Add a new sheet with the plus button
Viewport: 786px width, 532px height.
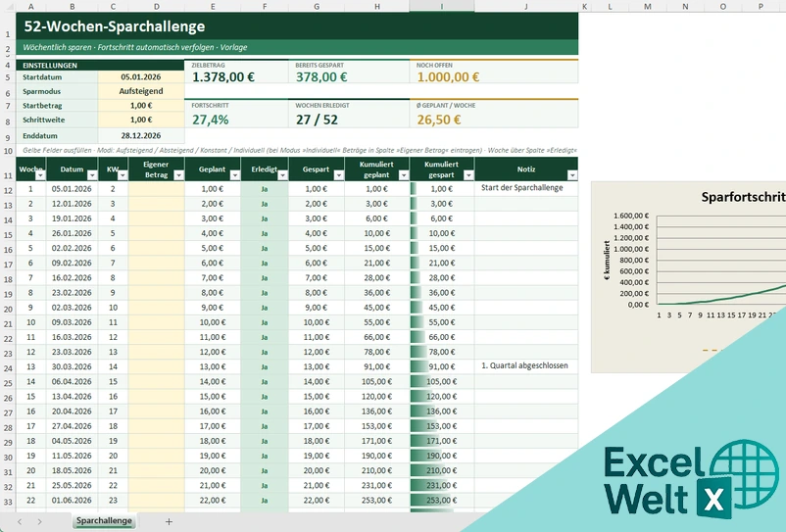169,521
